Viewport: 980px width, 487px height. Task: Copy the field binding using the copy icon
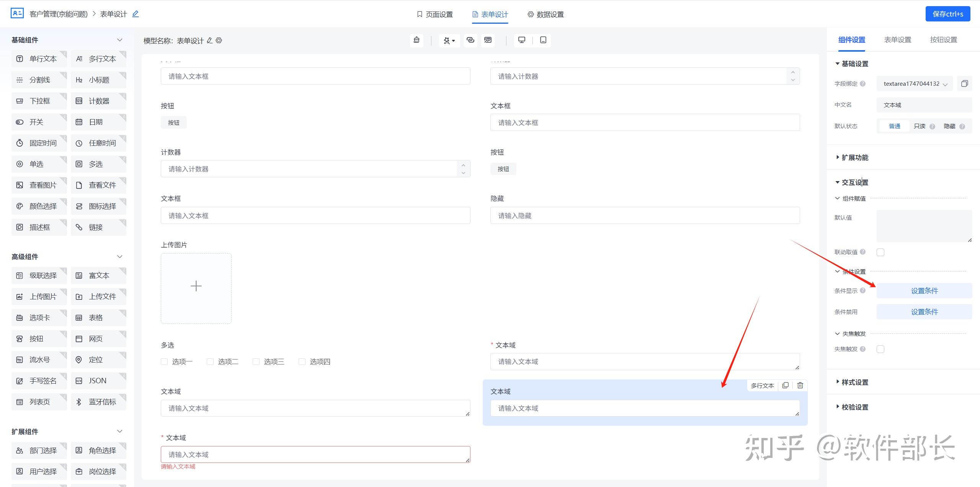click(965, 83)
